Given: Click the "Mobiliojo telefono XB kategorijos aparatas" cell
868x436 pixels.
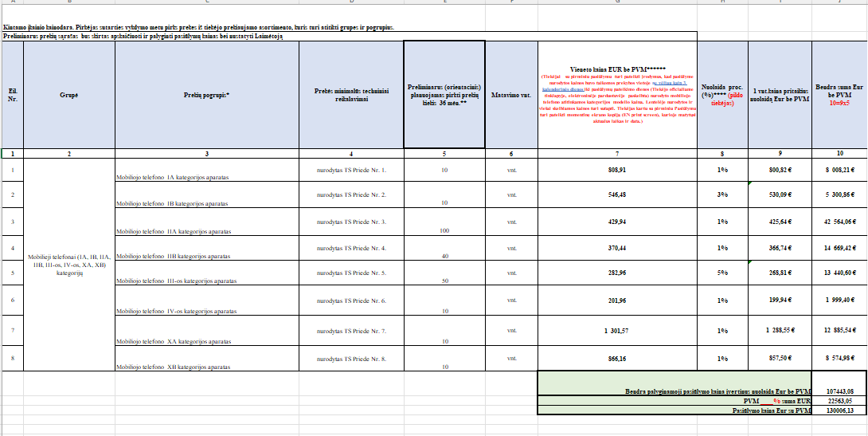Looking at the screenshot, I should click(206, 366).
